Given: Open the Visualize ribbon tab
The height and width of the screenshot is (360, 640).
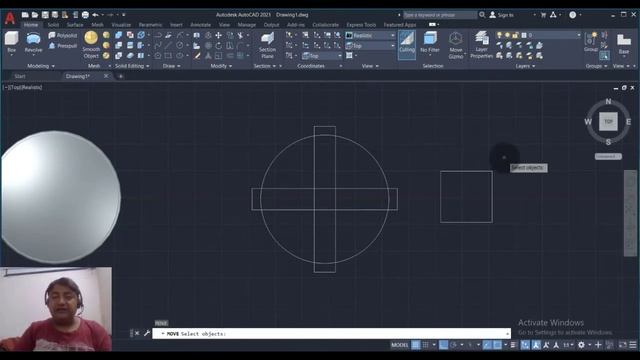Looking at the screenshot, I should click(121, 25).
